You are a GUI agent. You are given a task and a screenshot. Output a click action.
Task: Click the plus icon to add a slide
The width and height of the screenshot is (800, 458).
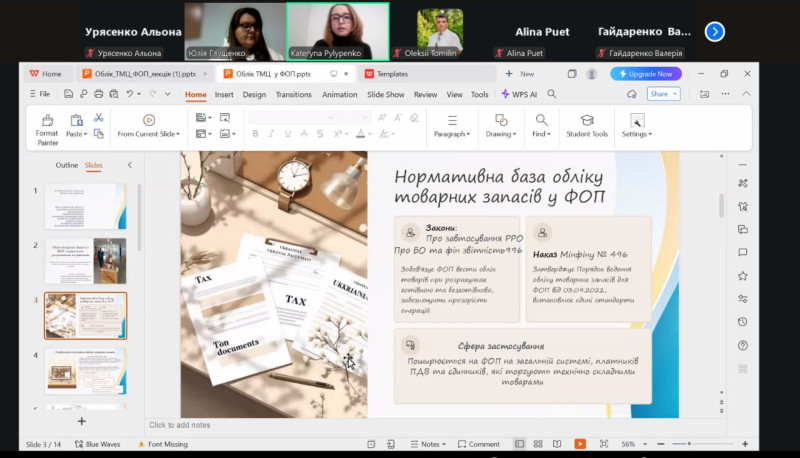[82, 421]
